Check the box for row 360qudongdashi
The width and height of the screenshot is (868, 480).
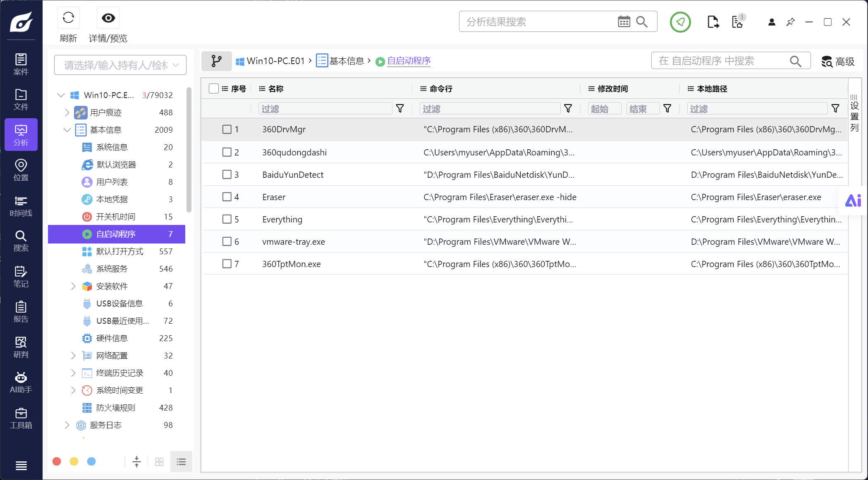227,152
